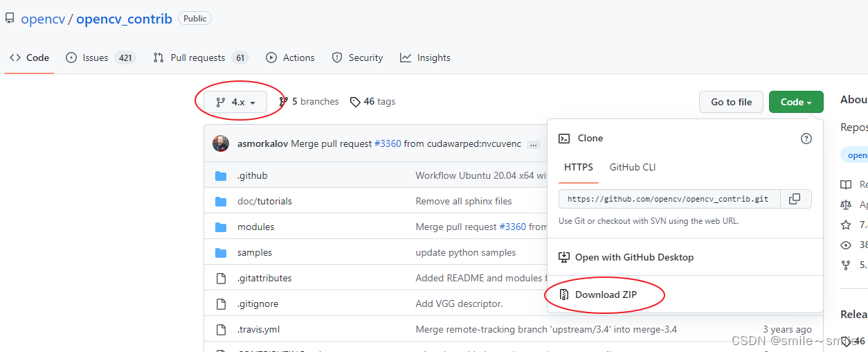This screenshot has height=352, width=868.
Task: Open the #3360 link in modules row
Action: [512, 227]
